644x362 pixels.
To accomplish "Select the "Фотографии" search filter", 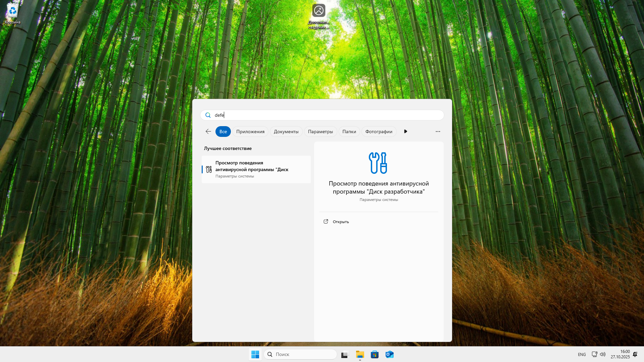I will (379, 132).
